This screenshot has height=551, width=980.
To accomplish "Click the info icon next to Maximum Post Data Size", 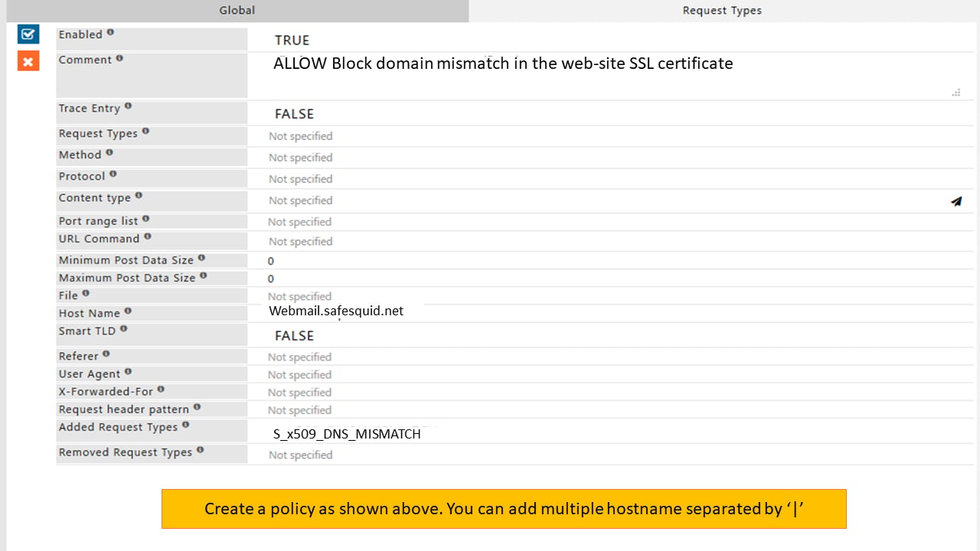I will [x=204, y=276].
